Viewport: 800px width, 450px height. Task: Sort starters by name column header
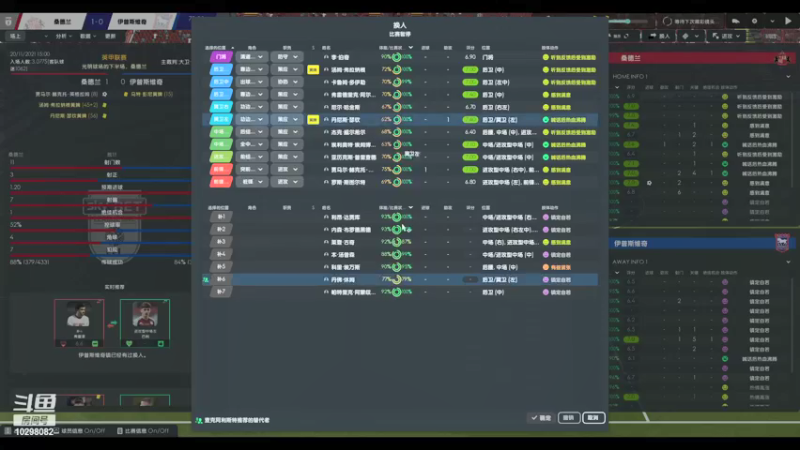tap(326, 47)
